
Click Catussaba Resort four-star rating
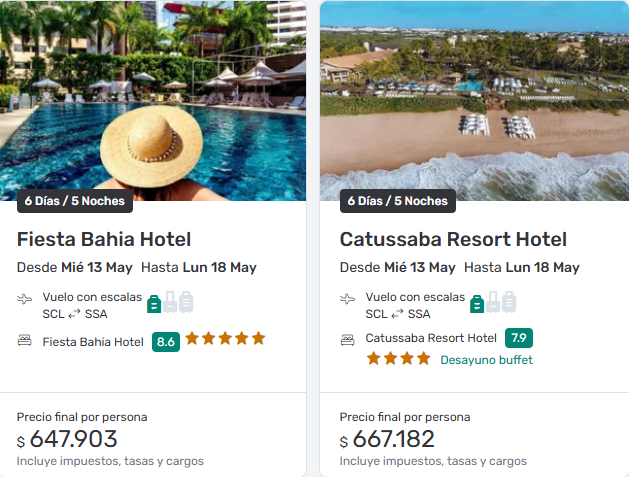pyautogui.click(x=398, y=358)
